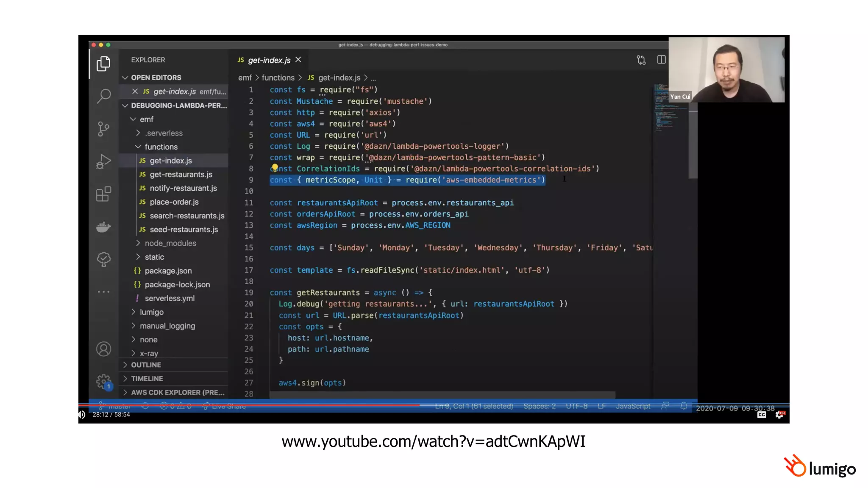Click the code-action lightbulb on line 8
The height and width of the screenshot is (488, 868).
coord(275,168)
